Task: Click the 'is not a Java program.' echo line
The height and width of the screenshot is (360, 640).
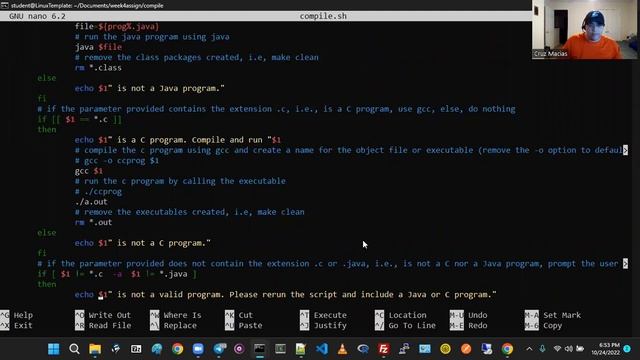Action: coord(149,88)
